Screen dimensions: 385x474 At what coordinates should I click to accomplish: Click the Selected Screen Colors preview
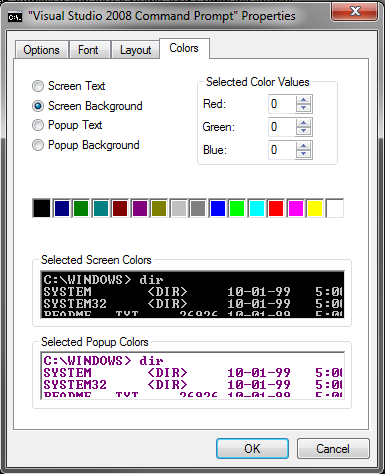[192, 295]
